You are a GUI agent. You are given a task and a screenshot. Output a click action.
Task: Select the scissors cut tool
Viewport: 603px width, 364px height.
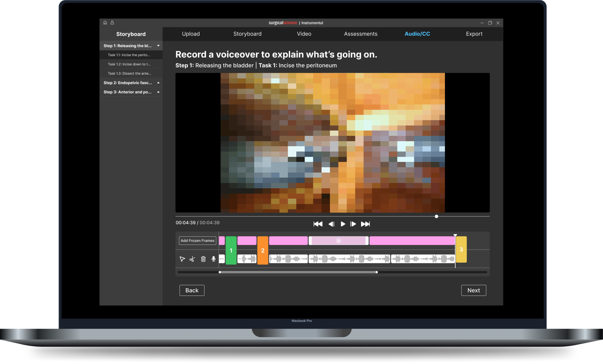tap(192, 259)
